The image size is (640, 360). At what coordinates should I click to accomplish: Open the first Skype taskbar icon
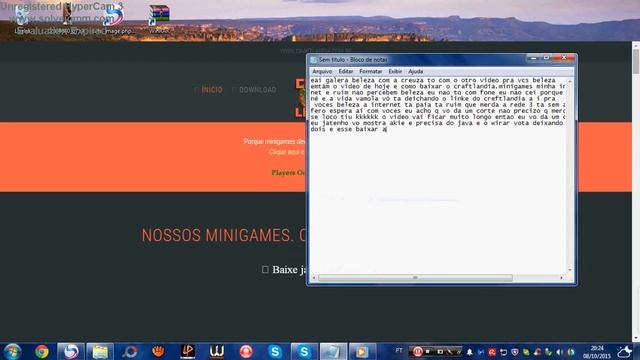pos(275,351)
